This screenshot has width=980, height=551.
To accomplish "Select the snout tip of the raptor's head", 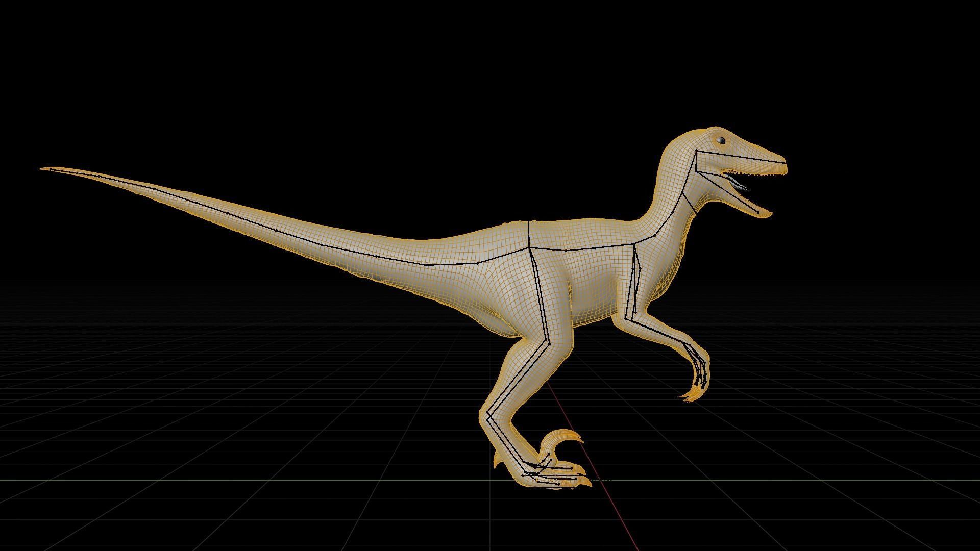I will (781, 164).
